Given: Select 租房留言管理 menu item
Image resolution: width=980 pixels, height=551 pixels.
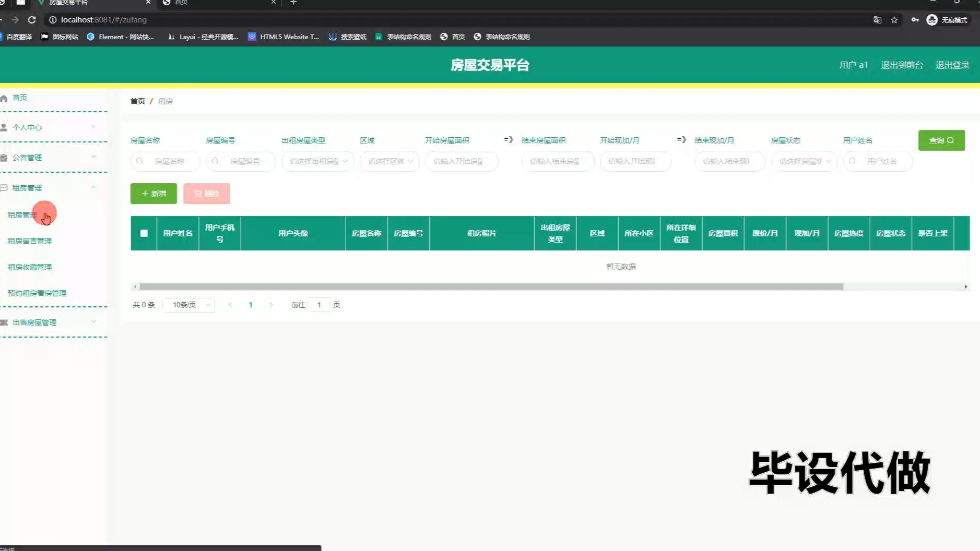Looking at the screenshot, I should point(30,241).
